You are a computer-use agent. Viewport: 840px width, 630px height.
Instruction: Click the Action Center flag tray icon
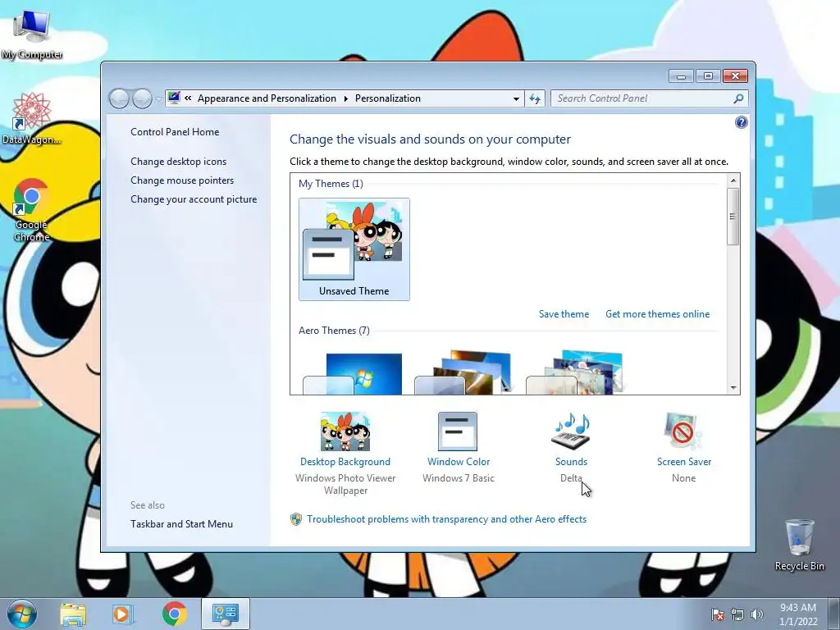click(717, 614)
